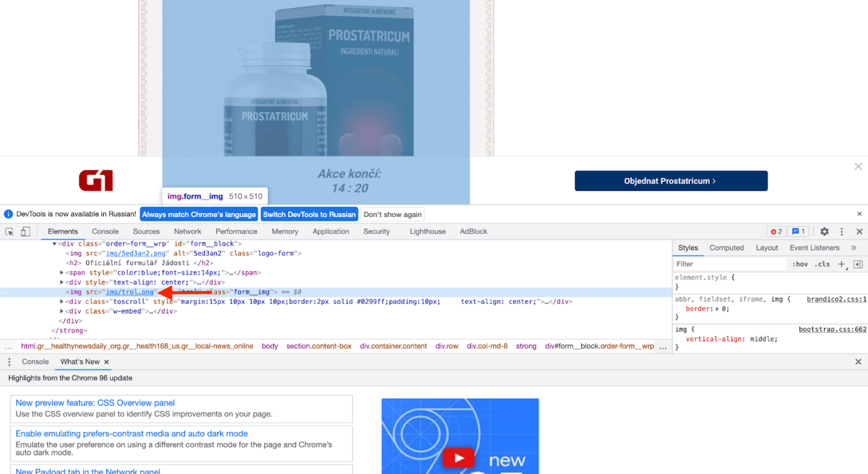This screenshot has width=868, height=474.
Task: Open the Security tab
Action: click(x=377, y=231)
